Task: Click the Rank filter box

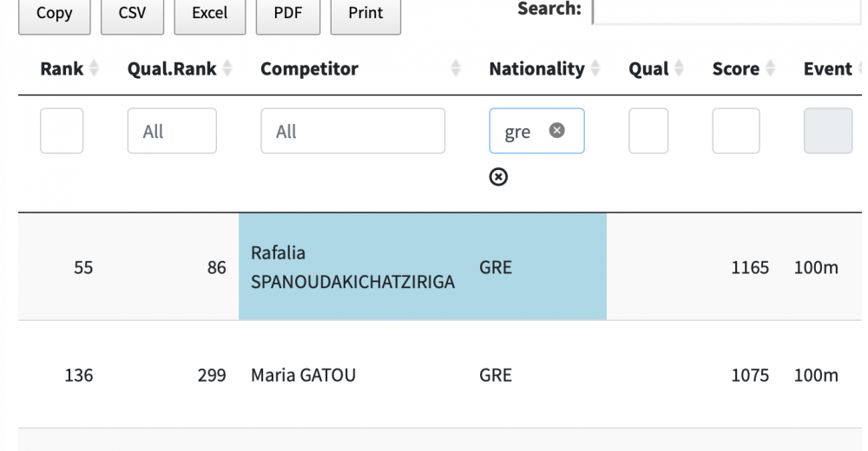Action: tap(62, 131)
